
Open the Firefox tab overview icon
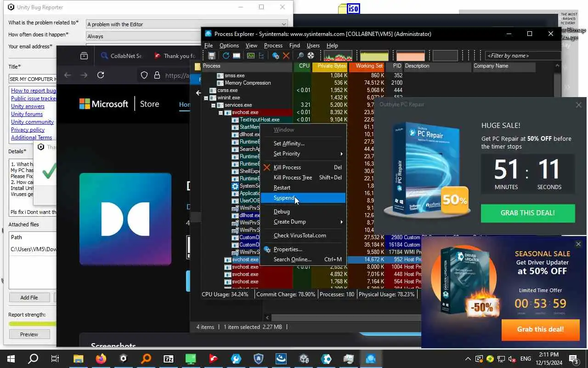[x=84, y=56]
